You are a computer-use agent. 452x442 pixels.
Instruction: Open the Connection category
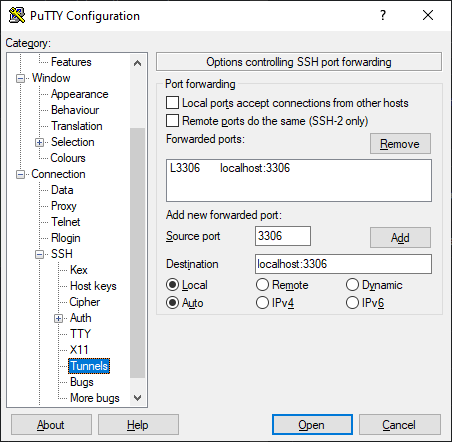(58, 174)
